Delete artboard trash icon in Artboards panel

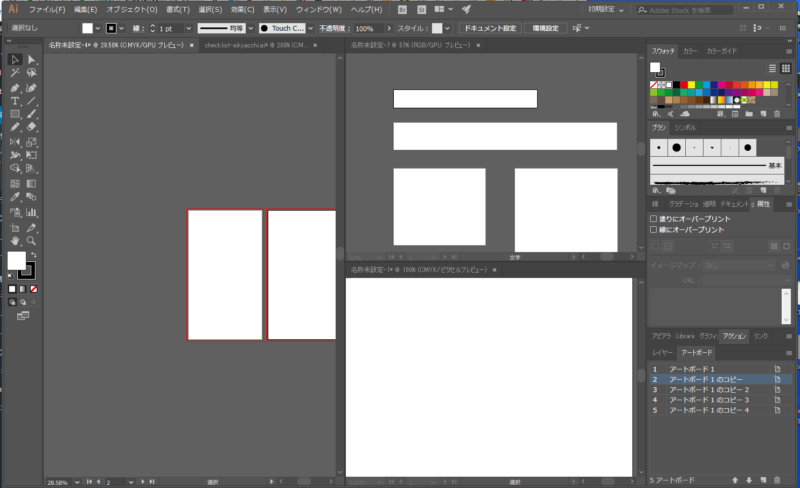(777, 480)
